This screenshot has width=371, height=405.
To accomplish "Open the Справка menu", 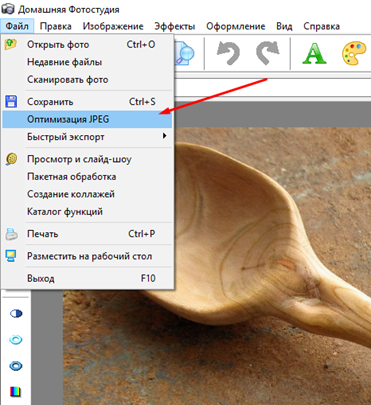I will [x=321, y=26].
